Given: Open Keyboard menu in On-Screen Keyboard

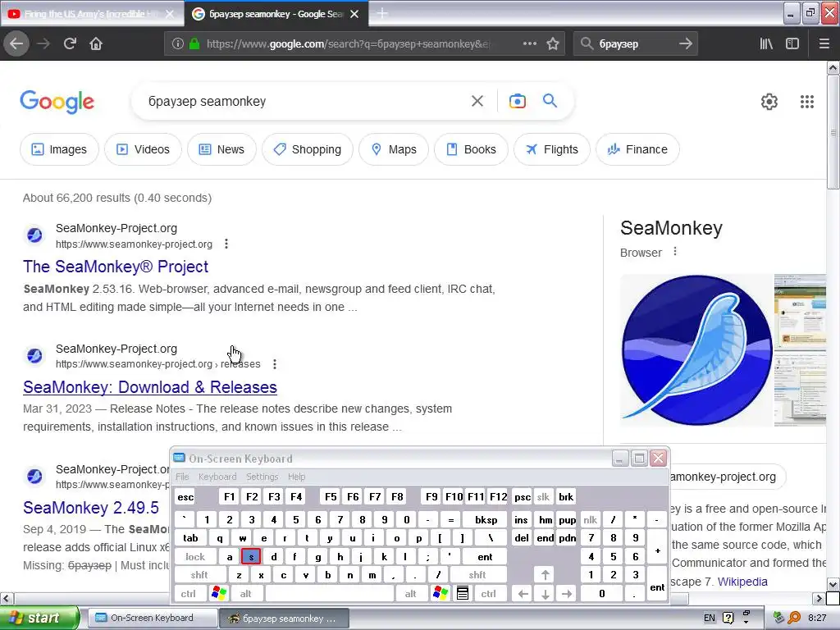Looking at the screenshot, I should pos(217,477).
